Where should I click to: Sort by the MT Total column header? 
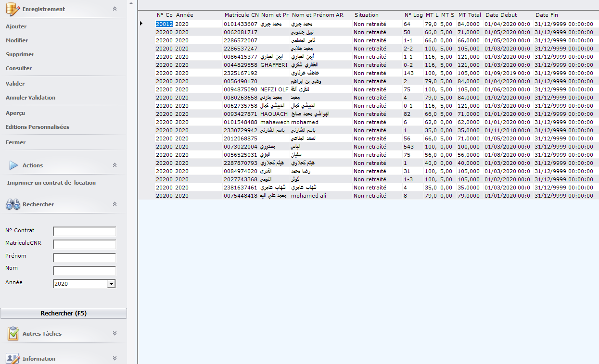coord(469,15)
